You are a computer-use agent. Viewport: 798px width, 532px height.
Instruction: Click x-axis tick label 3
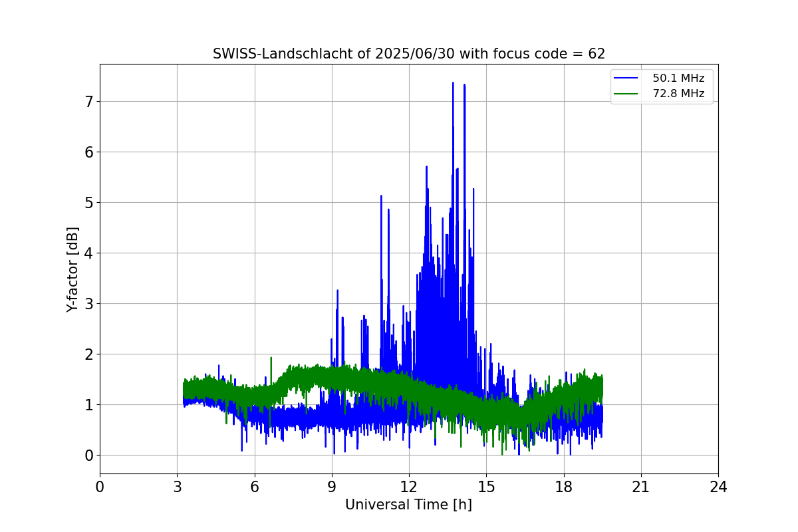tap(177, 487)
